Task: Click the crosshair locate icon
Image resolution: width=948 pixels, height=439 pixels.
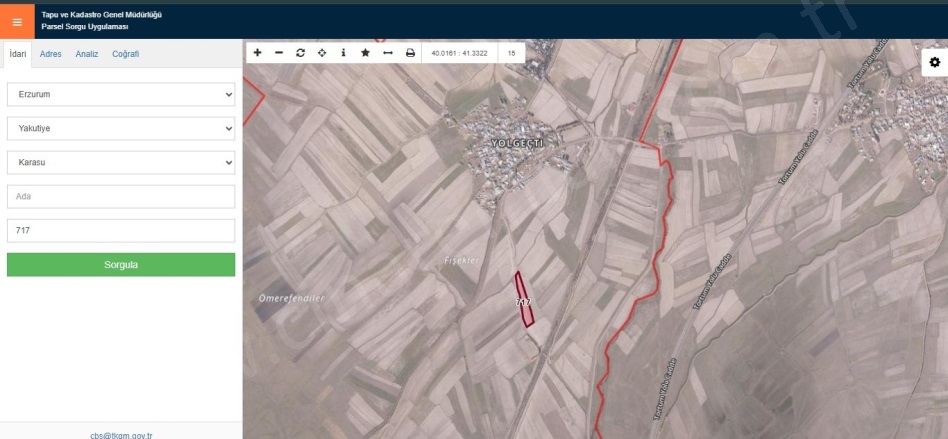Action: tap(322, 53)
